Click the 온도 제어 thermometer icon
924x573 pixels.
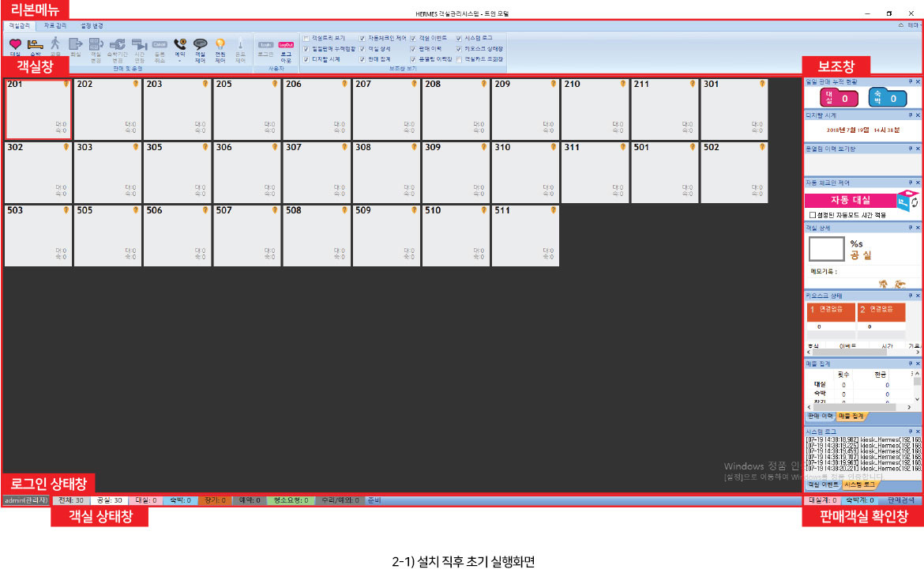(x=240, y=43)
